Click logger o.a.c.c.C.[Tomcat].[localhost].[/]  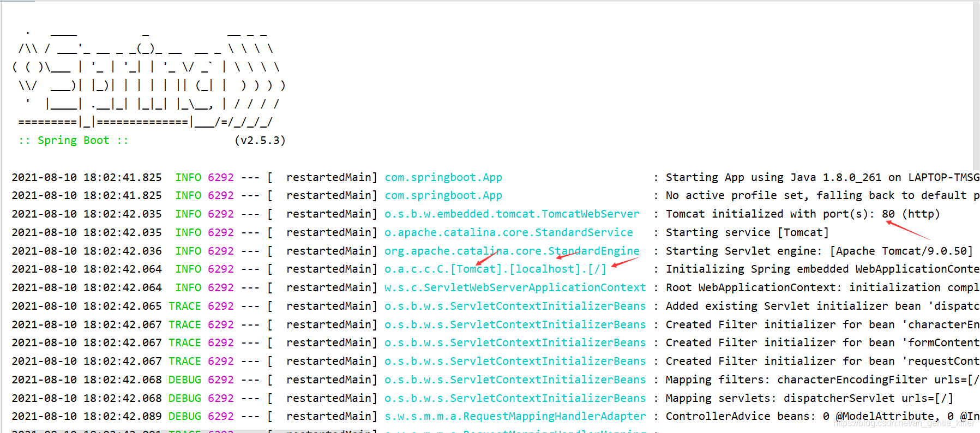click(x=495, y=269)
